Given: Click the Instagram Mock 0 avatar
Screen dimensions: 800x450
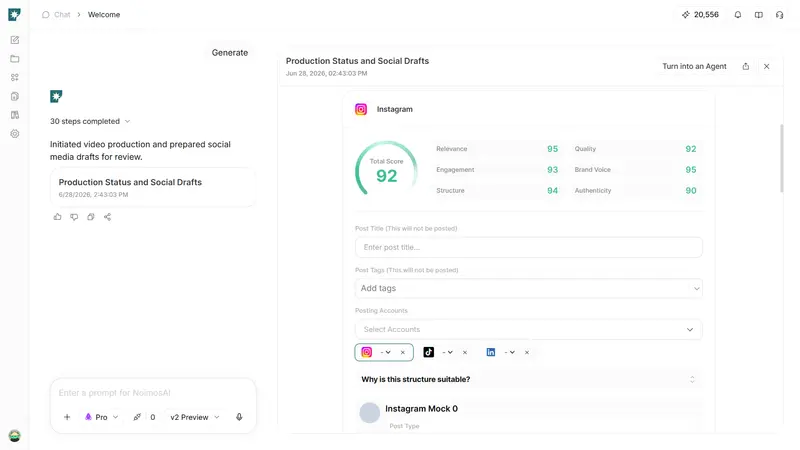Looking at the screenshot, I should [x=369, y=413].
